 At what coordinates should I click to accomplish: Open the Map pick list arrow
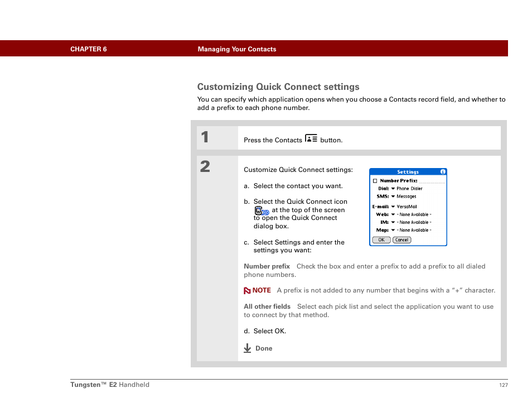(x=393, y=230)
